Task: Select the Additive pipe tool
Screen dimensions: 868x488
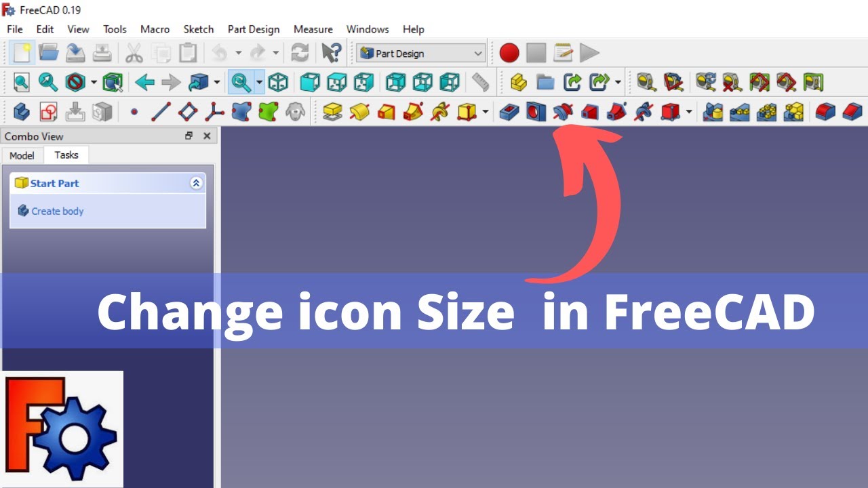Action: [x=414, y=111]
